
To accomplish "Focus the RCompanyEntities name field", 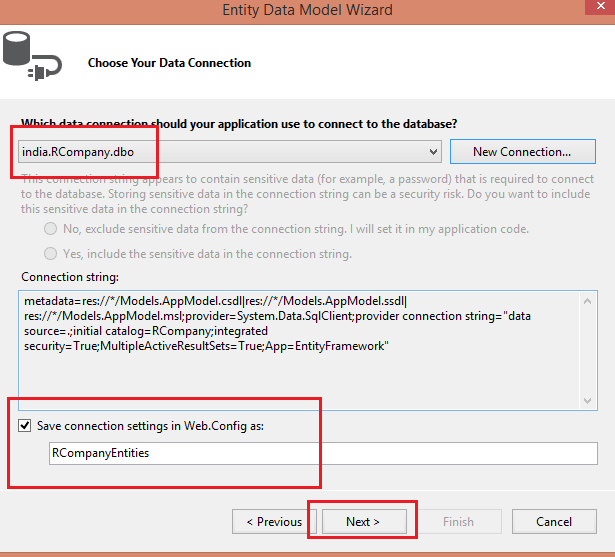I will (x=322, y=452).
